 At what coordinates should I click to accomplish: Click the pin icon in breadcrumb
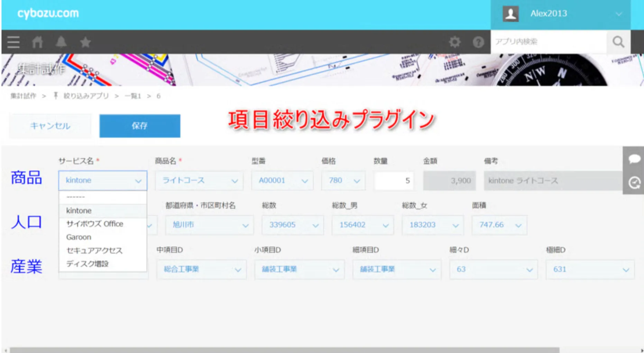coord(56,96)
